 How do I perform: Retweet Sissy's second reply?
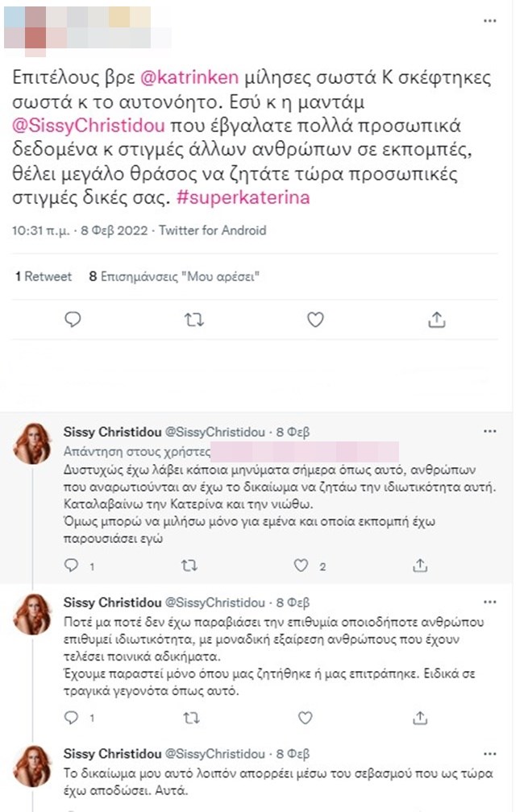[x=189, y=714]
